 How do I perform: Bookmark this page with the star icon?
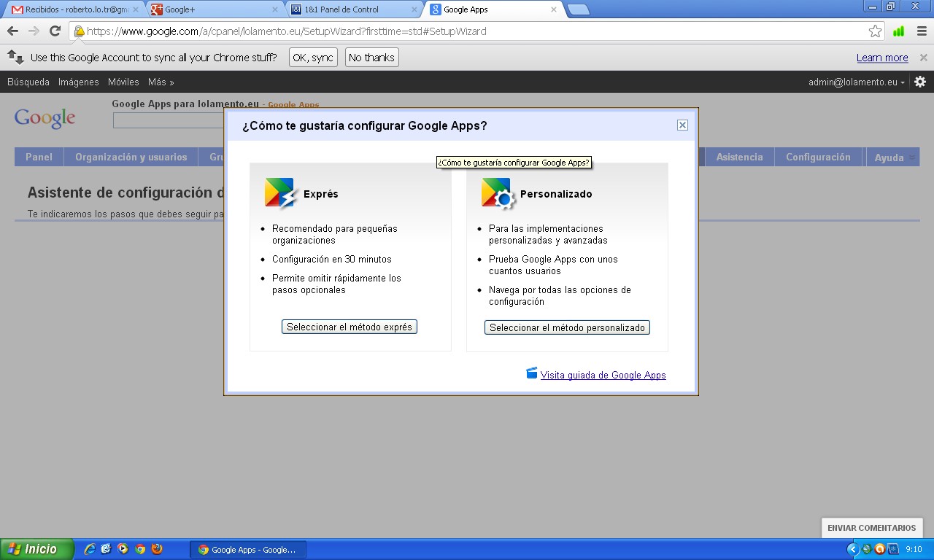click(875, 31)
